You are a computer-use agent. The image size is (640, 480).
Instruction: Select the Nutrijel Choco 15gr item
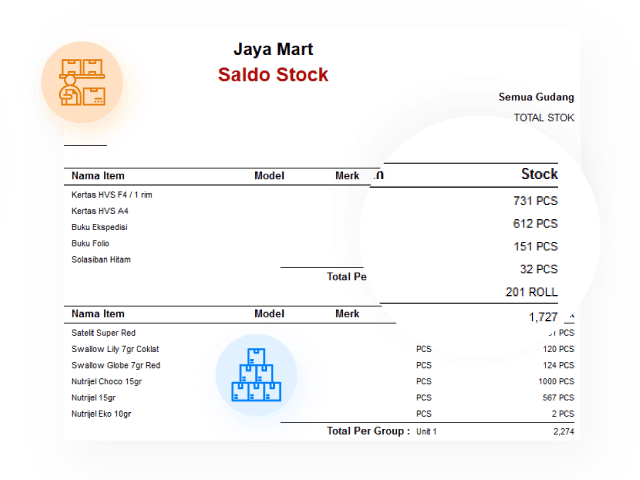coord(106,381)
